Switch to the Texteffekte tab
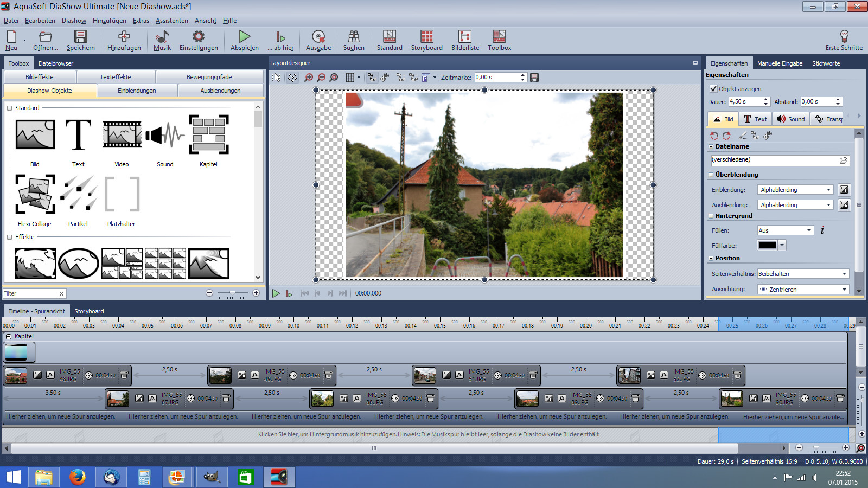Screen dimensions: 868x488 click(116, 77)
